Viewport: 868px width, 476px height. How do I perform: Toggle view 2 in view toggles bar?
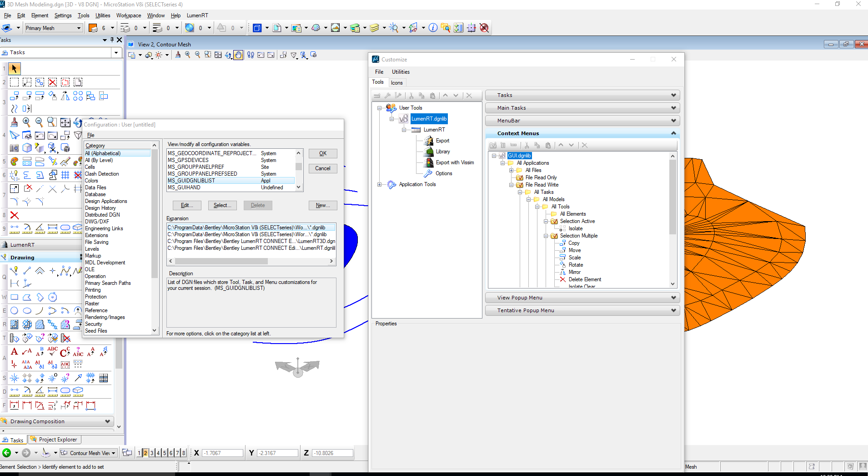point(146,453)
